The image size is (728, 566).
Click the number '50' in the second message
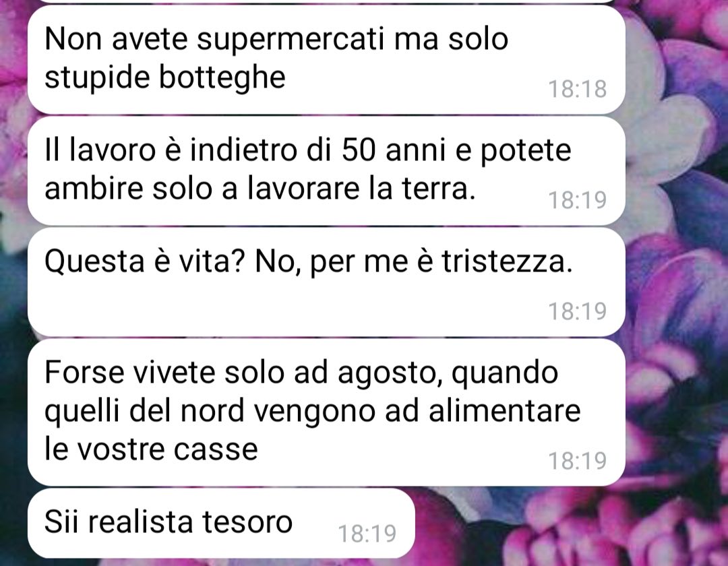pyautogui.click(x=358, y=150)
